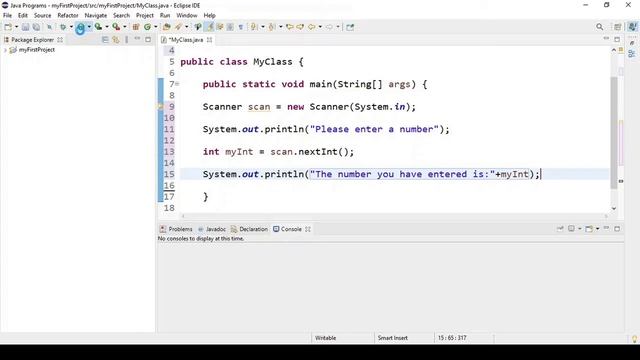The height and width of the screenshot is (360, 640).
Task: Click the Open Console icon in Console view
Action: [x=589, y=229]
